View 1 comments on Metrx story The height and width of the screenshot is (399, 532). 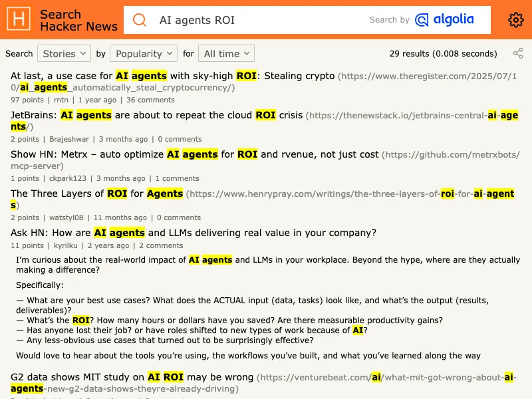(177, 178)
